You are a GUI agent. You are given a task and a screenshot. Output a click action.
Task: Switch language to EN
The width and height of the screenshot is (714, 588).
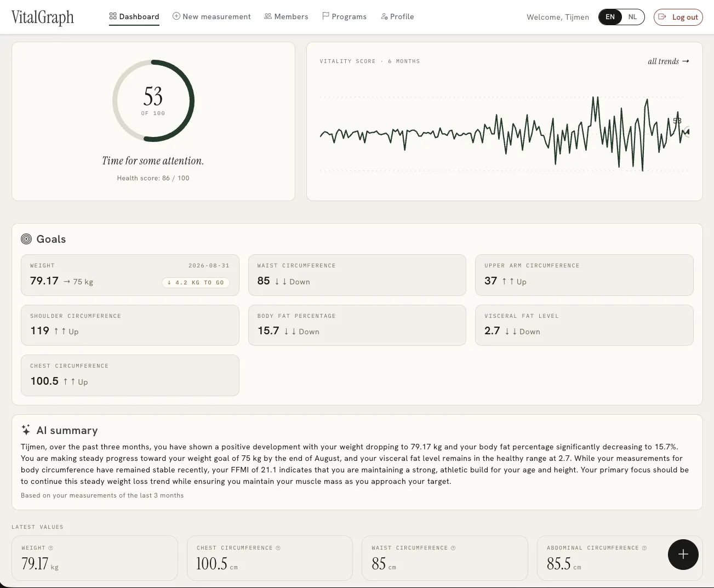pyautogui.click(x=610, y=17)
